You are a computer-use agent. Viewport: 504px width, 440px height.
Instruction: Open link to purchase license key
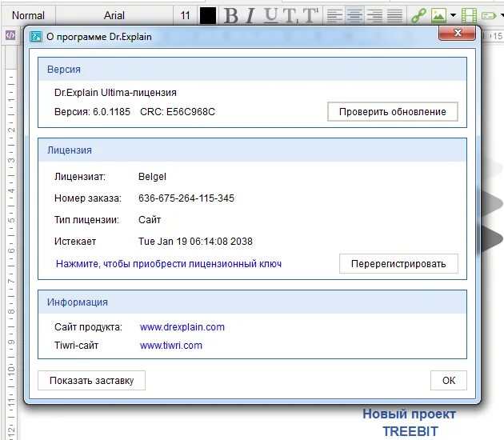point(169,264)
